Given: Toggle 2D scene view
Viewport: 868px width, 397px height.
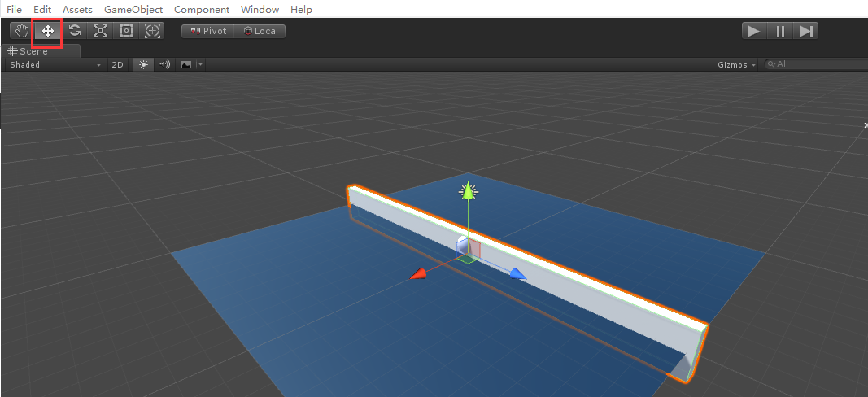Looking at the screenshot, I should (117, 65).
